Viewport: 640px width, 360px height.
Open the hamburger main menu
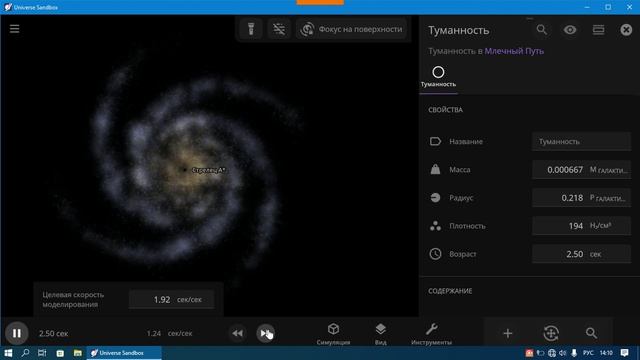tap(14, 29)
